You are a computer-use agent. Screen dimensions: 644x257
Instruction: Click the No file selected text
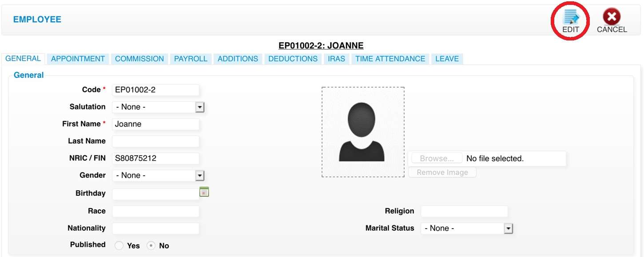495,158
